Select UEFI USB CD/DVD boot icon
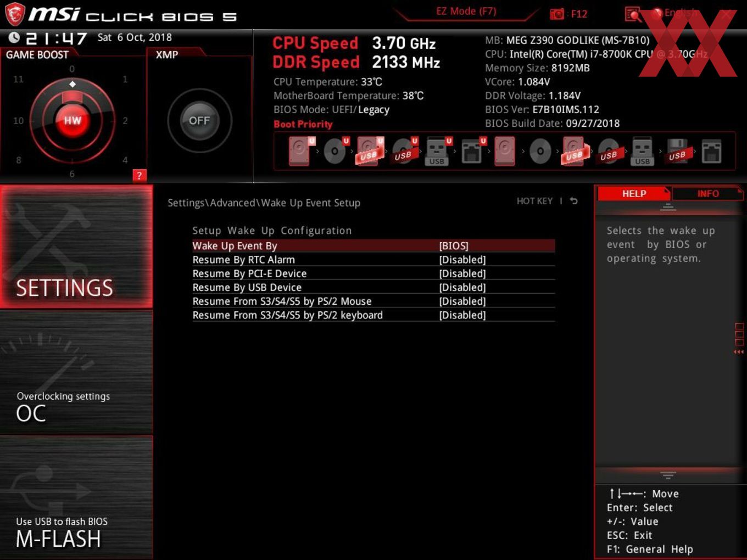Image resolution: width=747 pixels, height=560 pixels. pyautogui.click(x=404, y=151)
